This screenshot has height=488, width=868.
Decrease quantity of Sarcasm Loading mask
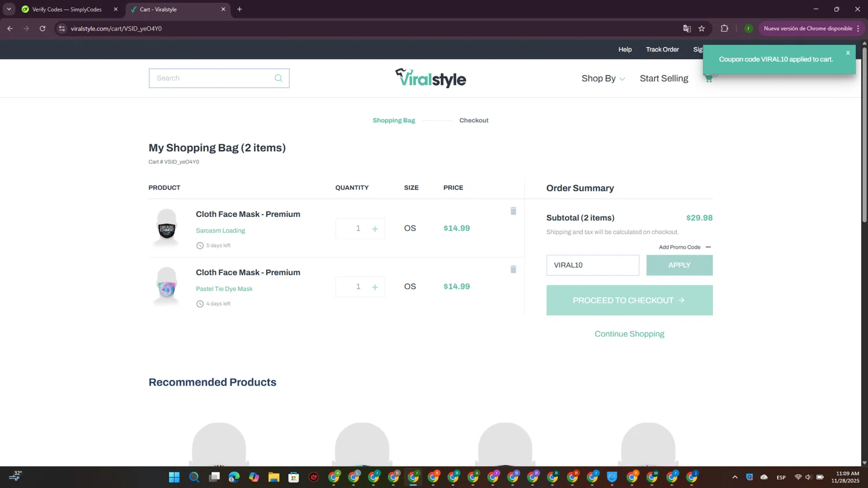pos(344,229)
